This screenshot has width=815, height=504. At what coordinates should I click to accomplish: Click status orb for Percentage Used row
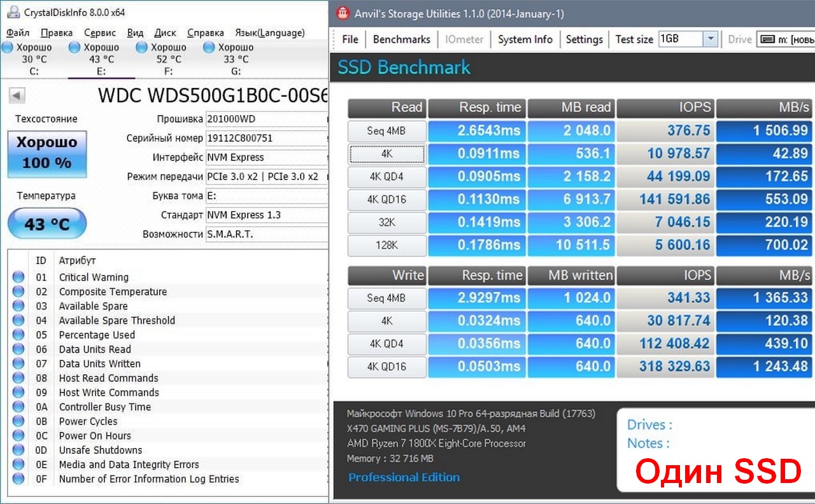(18, 335)
